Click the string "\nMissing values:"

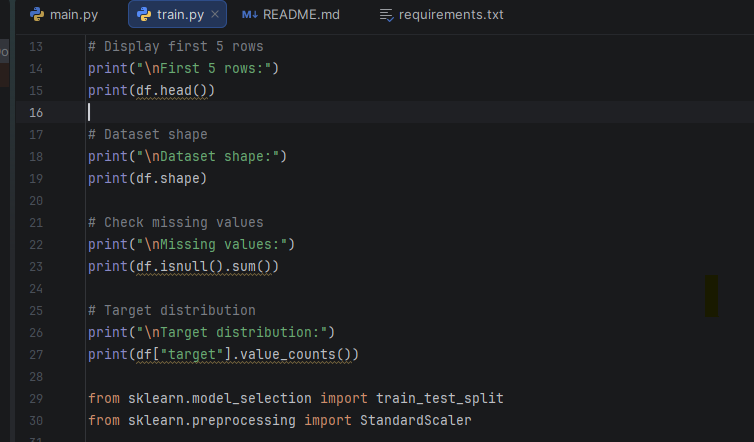click(212, 245)
